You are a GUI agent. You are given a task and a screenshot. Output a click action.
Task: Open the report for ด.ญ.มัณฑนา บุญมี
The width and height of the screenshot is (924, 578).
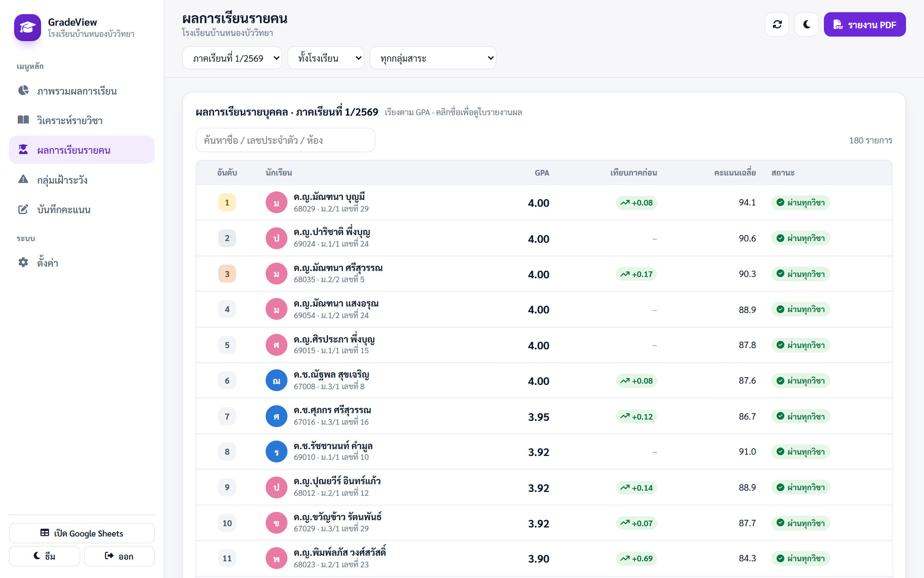coord(329,197)
